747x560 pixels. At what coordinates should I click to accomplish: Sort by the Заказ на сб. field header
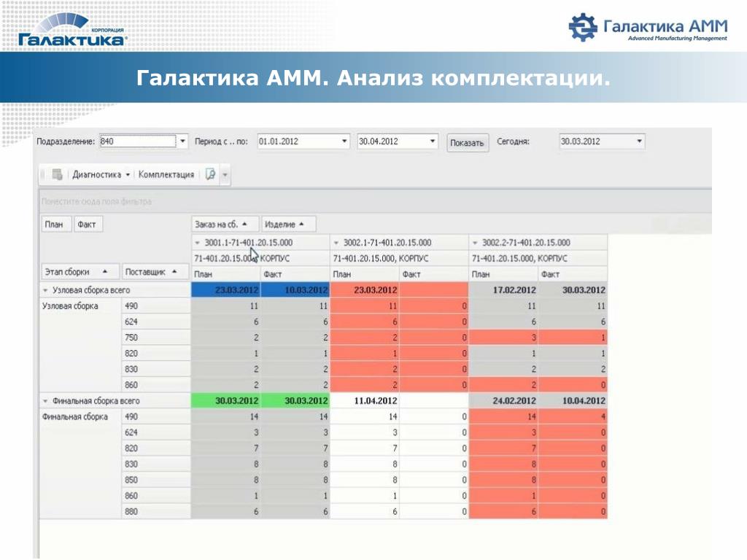(x=225, y=225)
